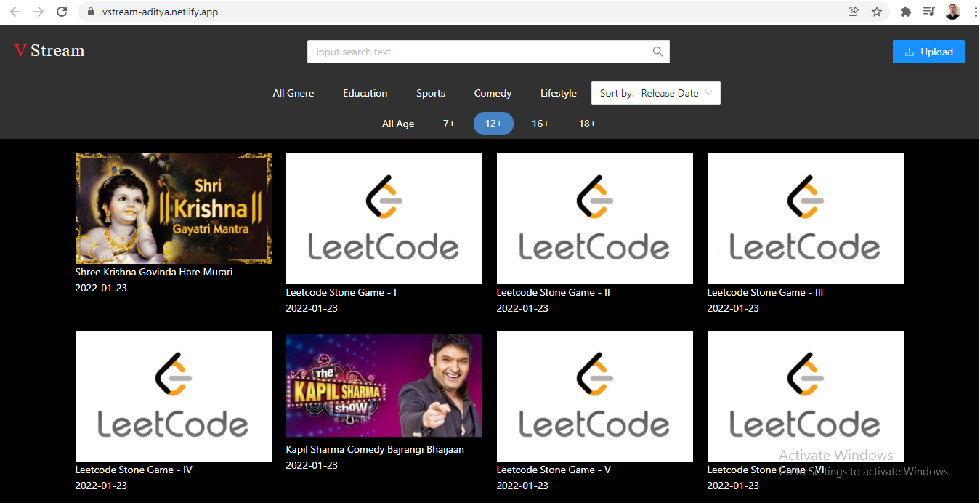Select the Education genre filter
Viewport: 980px width, 503px height.
[365, 93]
